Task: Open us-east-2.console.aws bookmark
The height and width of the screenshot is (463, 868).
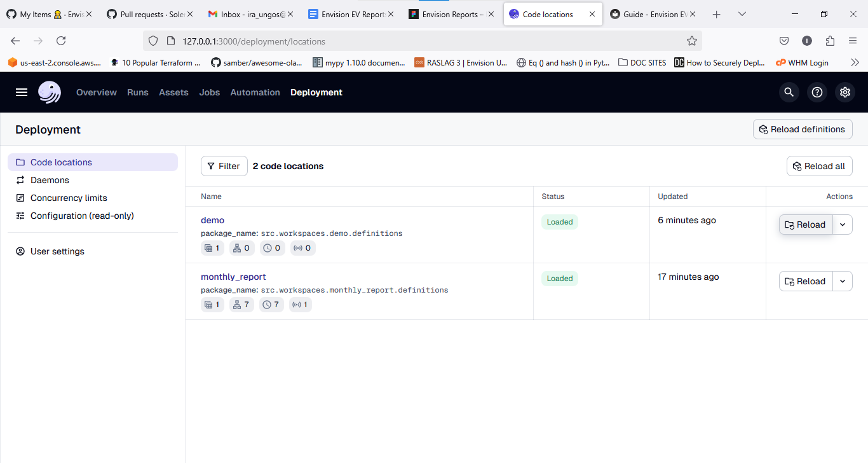Action: pos(55,62)
